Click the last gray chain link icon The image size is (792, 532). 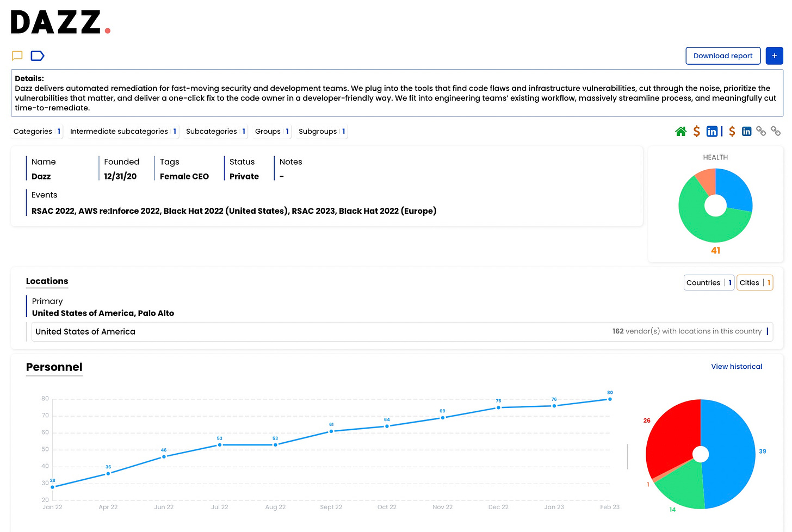[x=776, y=131]
